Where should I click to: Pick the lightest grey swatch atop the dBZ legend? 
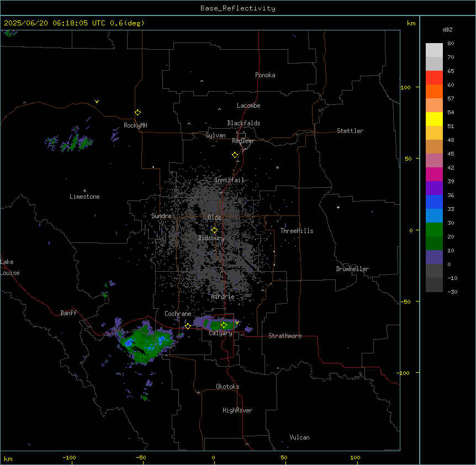tap(434, 50)
